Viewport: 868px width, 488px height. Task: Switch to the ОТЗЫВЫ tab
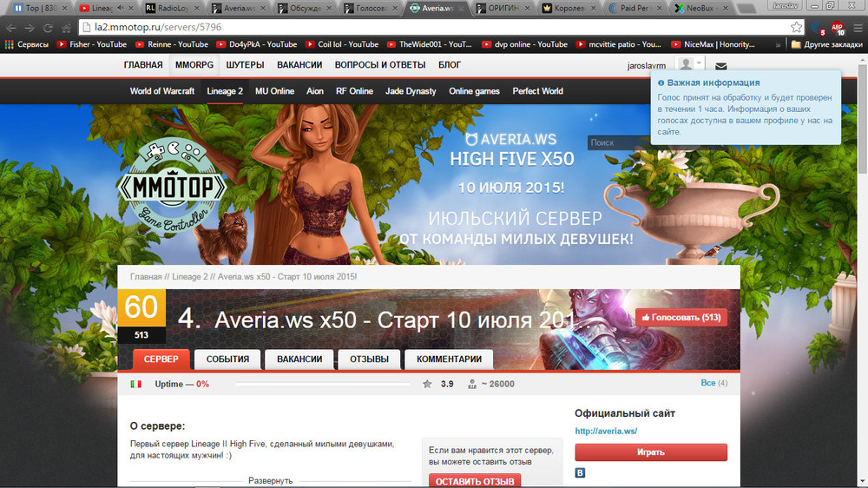(369, 359)
